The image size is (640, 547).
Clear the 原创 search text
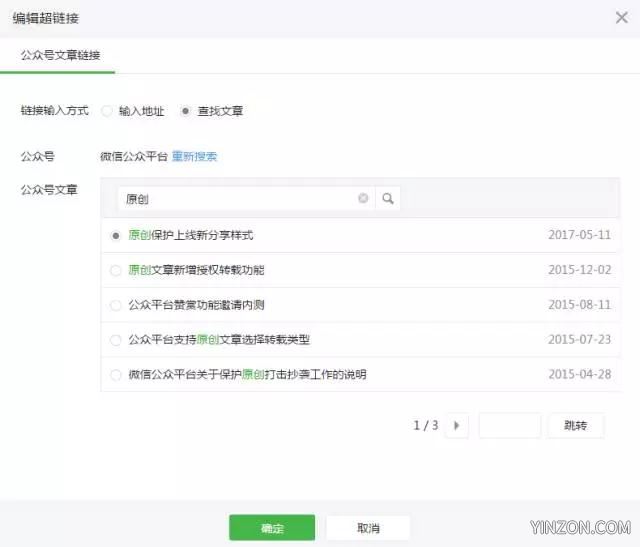(x=363, y=199)
